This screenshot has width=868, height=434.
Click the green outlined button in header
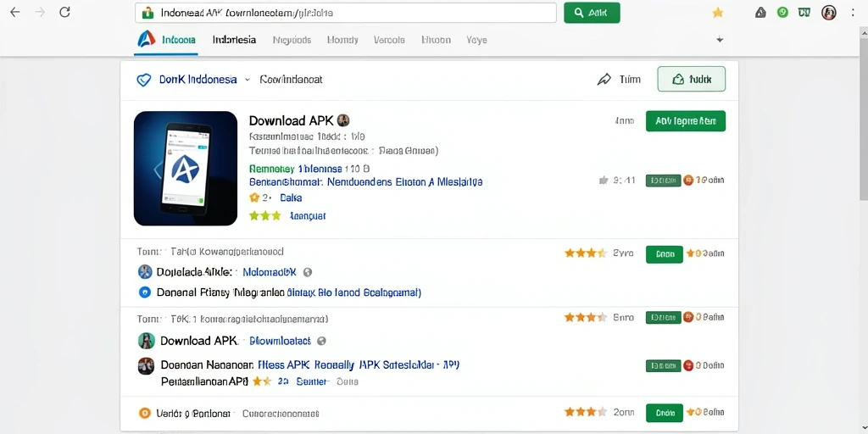692,79
